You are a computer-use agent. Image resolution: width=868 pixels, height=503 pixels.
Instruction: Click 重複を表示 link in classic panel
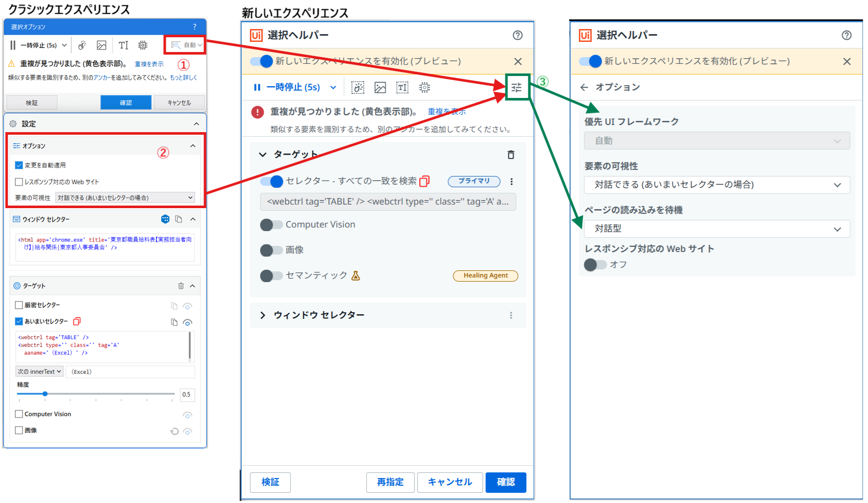point(149,64)
